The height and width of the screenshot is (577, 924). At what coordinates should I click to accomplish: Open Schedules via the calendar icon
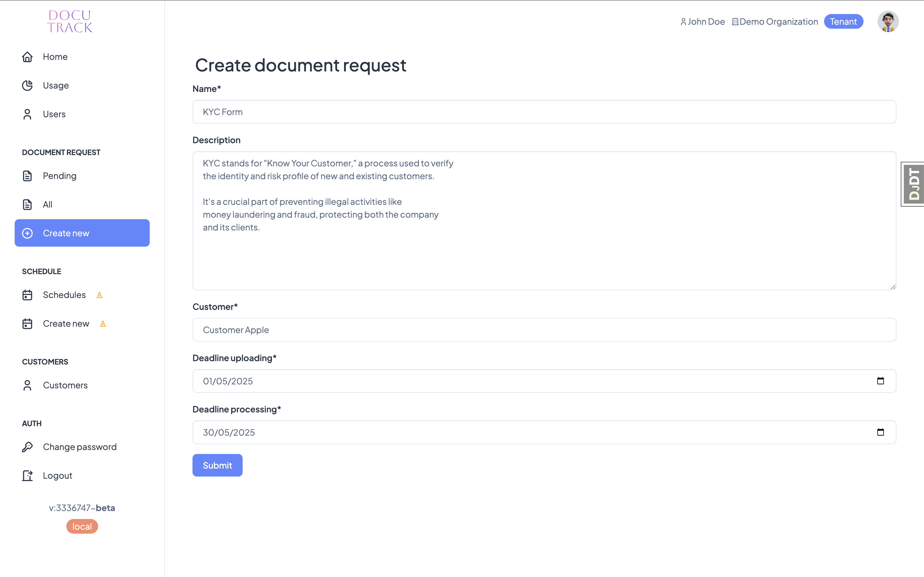point(27,295)
